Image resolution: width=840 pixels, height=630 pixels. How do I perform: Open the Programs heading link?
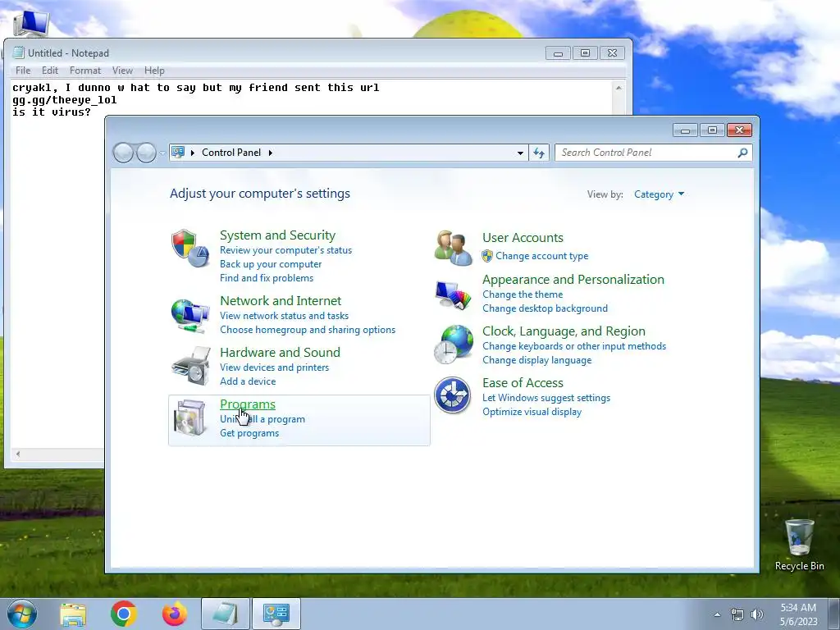point(248,404)
